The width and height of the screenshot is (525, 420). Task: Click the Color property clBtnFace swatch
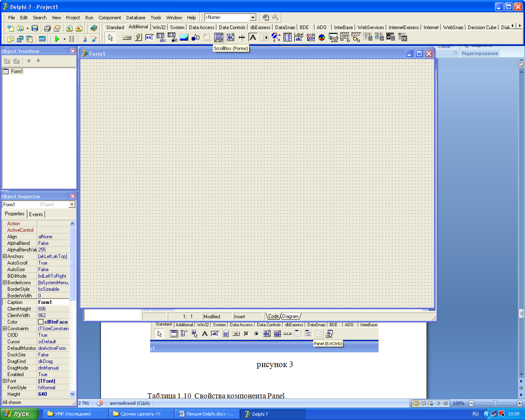[41, 322]
